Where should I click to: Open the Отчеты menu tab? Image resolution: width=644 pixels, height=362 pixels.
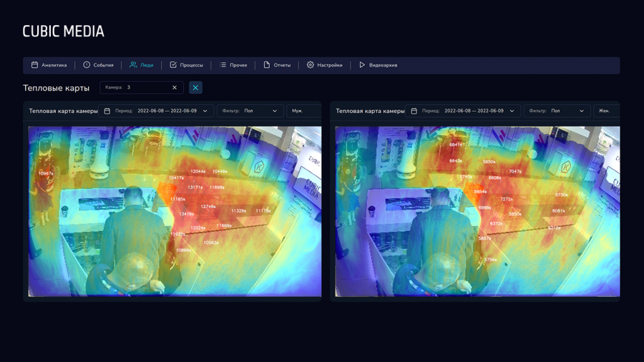point(277,65)
